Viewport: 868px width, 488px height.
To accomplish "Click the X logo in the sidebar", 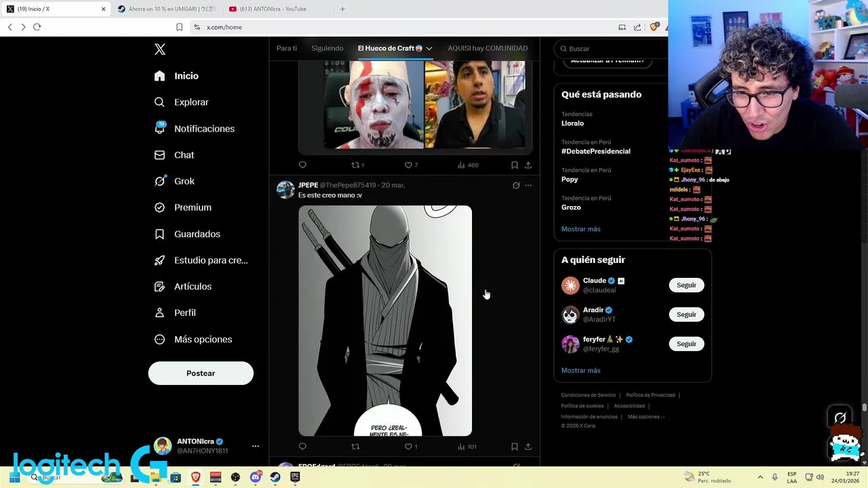I will pyautogui.click(x=159, y=49).
